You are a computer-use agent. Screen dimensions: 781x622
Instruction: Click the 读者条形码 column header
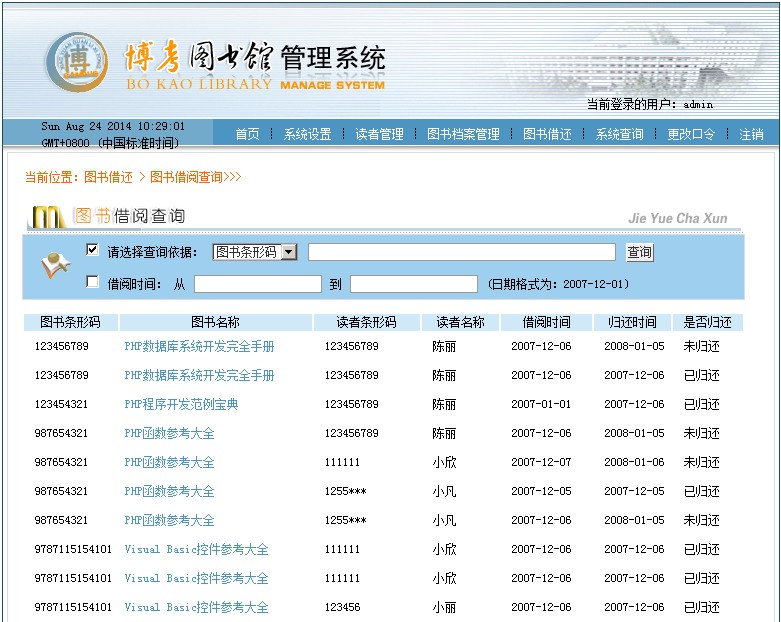(x=367, y=322)
